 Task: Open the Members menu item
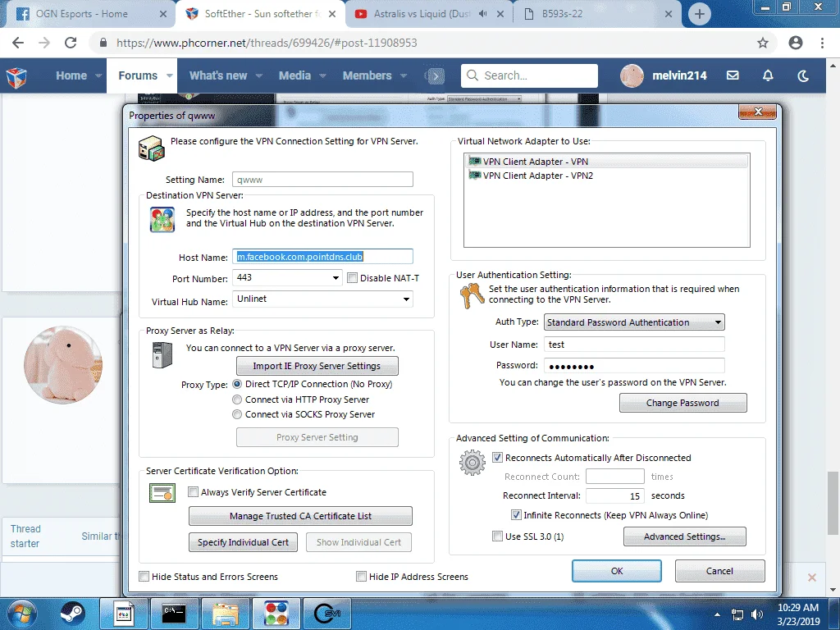(x=367, y=76)
